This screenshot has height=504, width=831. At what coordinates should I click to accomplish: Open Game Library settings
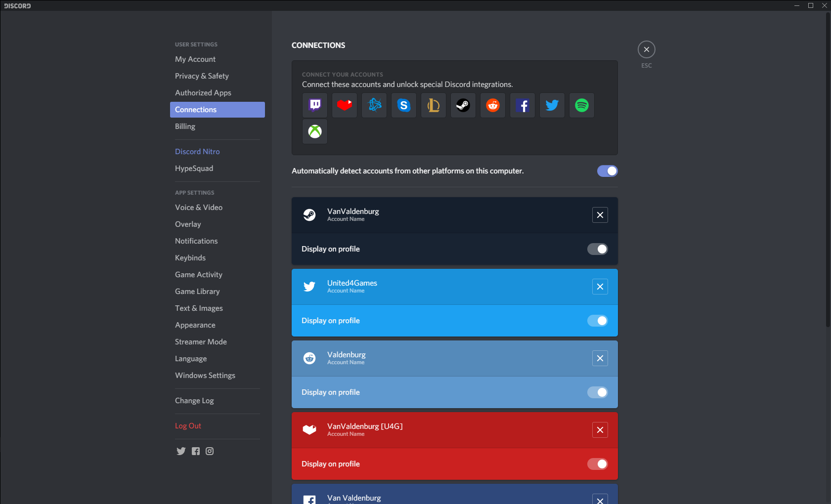[218, 292]
